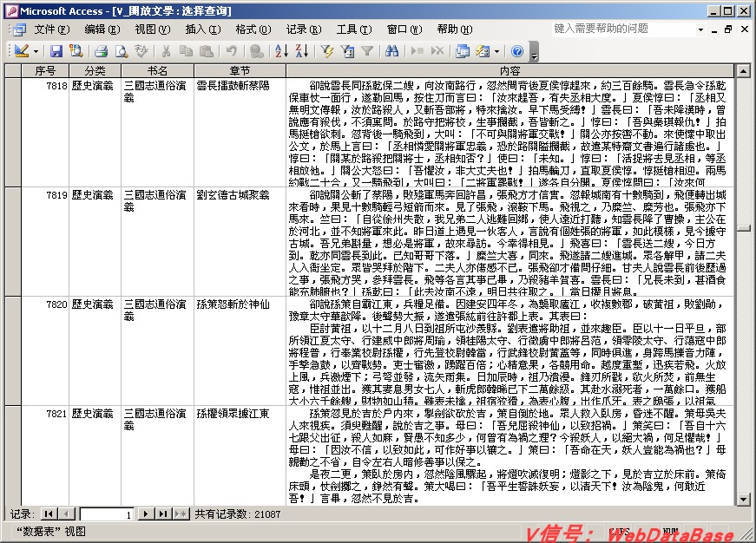
Task: Sort records ascending A to Z
Action: [x=281, y=50]
